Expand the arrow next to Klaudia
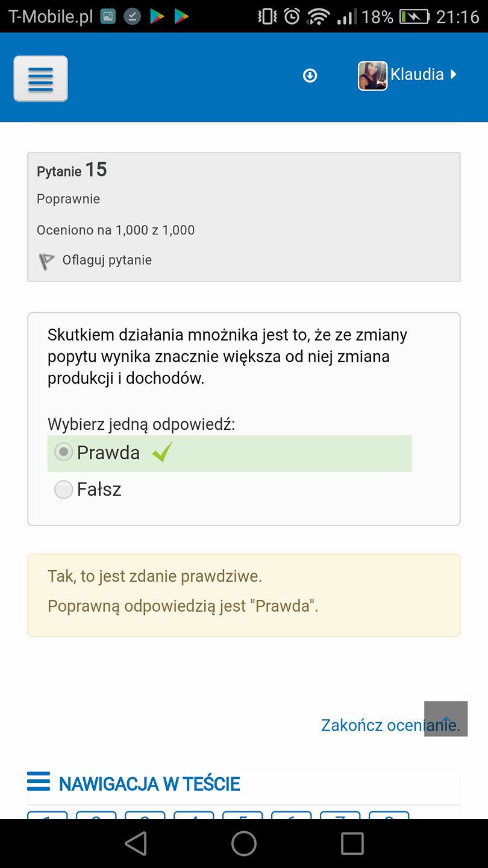 coord(454,75)
